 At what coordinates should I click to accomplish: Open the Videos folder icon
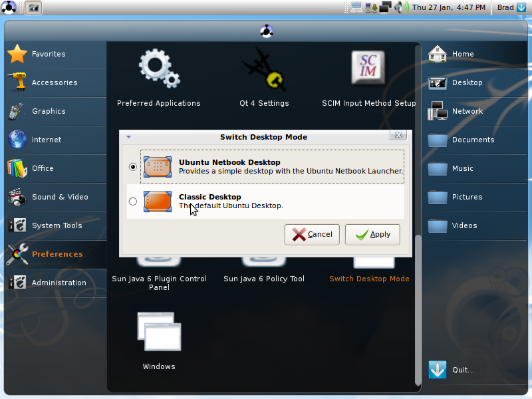pyautogui.click(x=437, y=225)
